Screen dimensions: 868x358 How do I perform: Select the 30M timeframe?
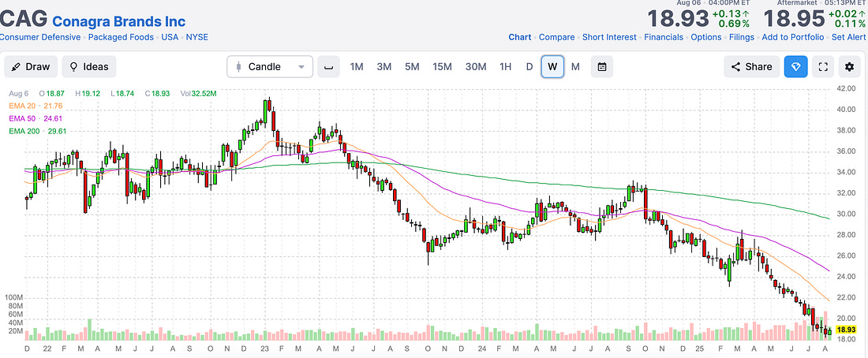pos(476,67)
